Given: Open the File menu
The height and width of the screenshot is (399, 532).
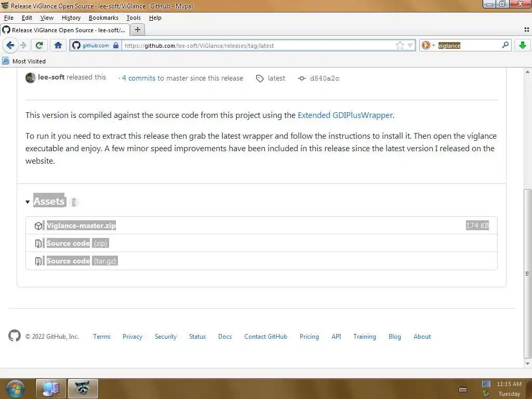Looking at the screenshot, I should 8,18.
